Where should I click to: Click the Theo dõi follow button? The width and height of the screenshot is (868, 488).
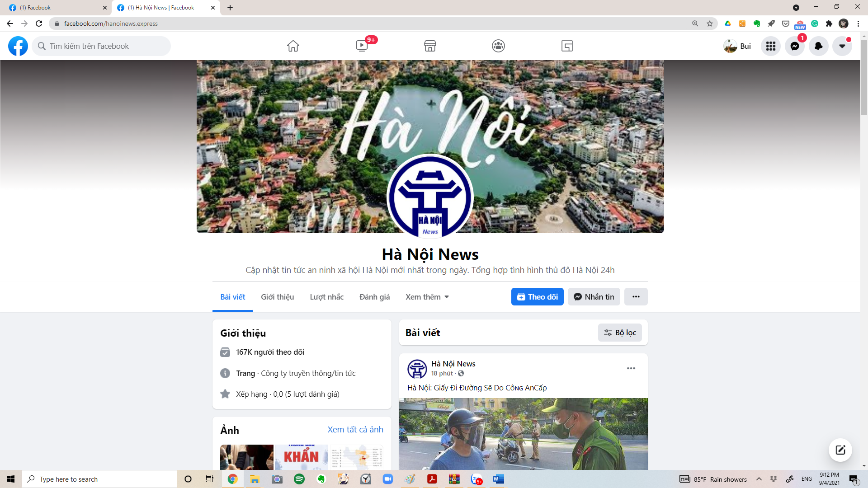[x=537, y=297]
